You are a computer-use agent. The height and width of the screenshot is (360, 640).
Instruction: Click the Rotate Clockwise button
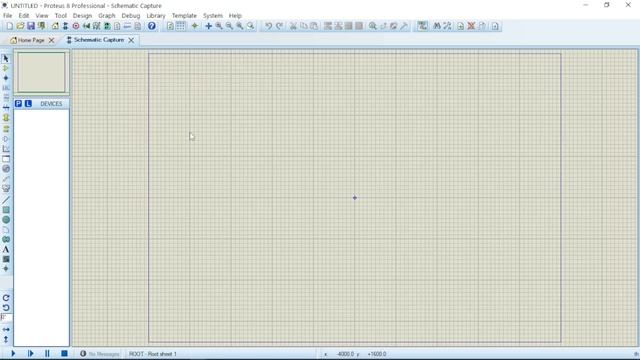pos(6,298)
